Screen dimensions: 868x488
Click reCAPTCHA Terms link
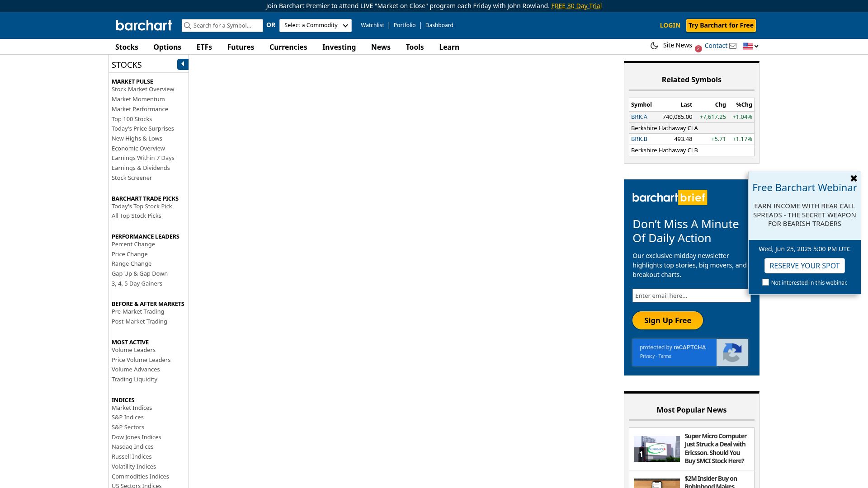(665, 356)
